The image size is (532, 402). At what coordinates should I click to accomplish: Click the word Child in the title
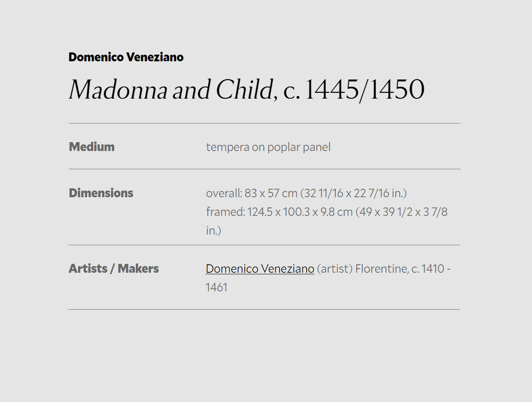[244, 90]
